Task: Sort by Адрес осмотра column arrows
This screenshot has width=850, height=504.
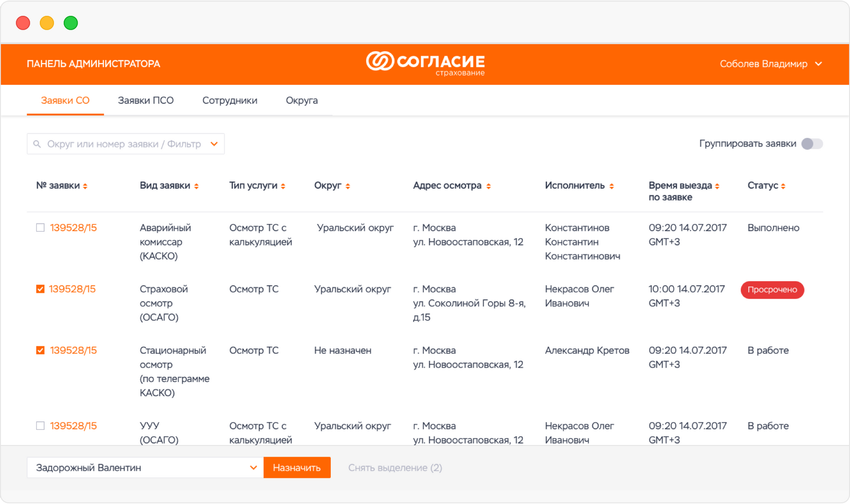Action: [x=488, y=186]
